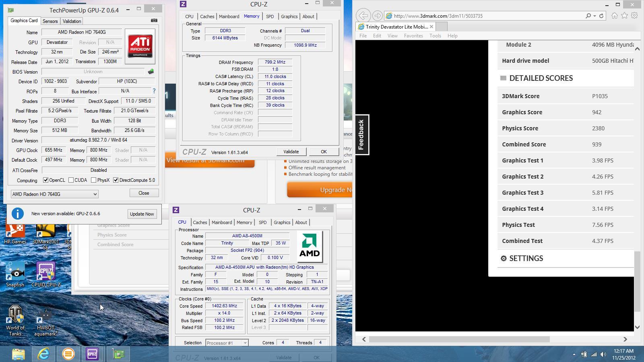Click the ATI Radeon logo in GPU-Z

click(x=140, y=46)
